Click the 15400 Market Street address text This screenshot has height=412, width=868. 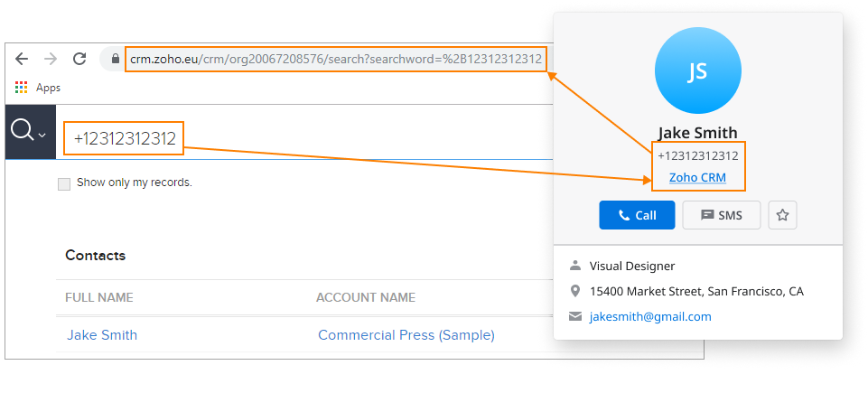[696, 291]
